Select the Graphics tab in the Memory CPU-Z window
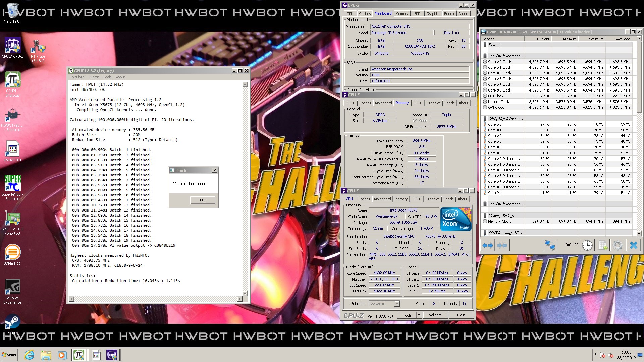 (433, 103)
